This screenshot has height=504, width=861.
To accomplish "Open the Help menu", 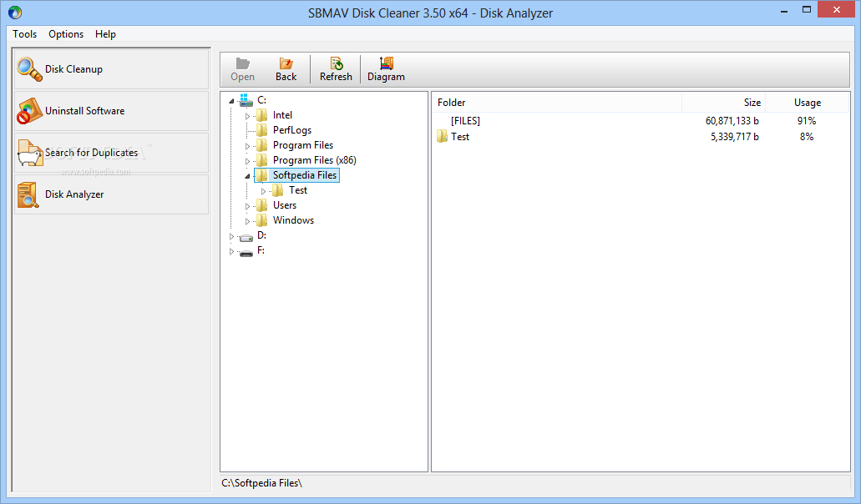I will coord(105,34).
